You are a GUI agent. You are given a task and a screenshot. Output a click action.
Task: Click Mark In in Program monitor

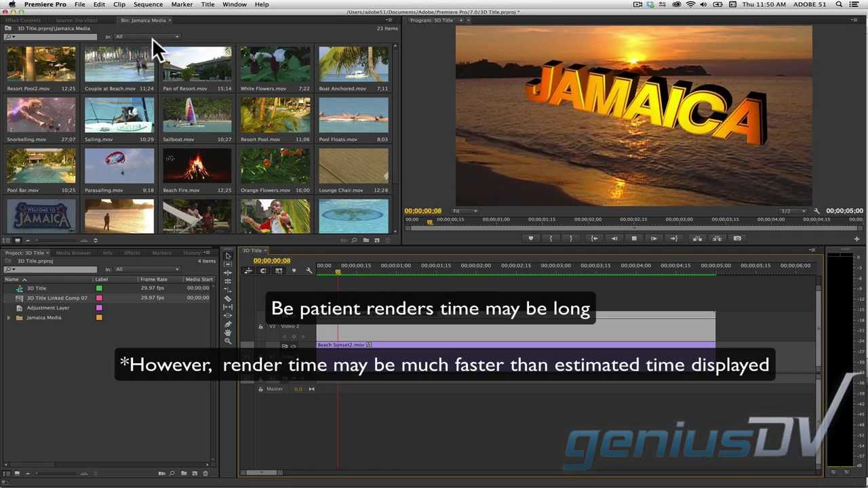click(551, 239)
